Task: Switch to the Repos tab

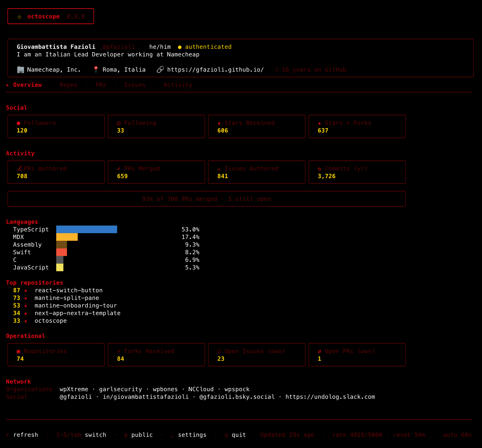Action: tap(69, 85)
